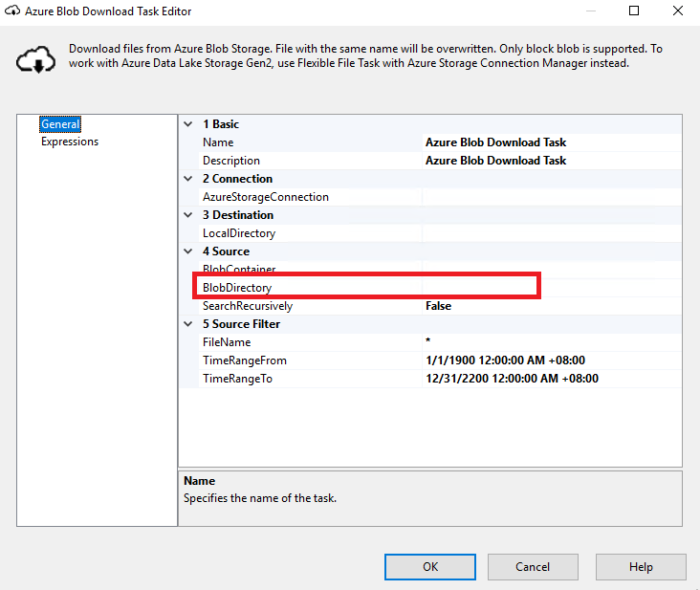The image size is (700, 590).
Task: Click the '4 Source' category header
Action: (226, 251)
